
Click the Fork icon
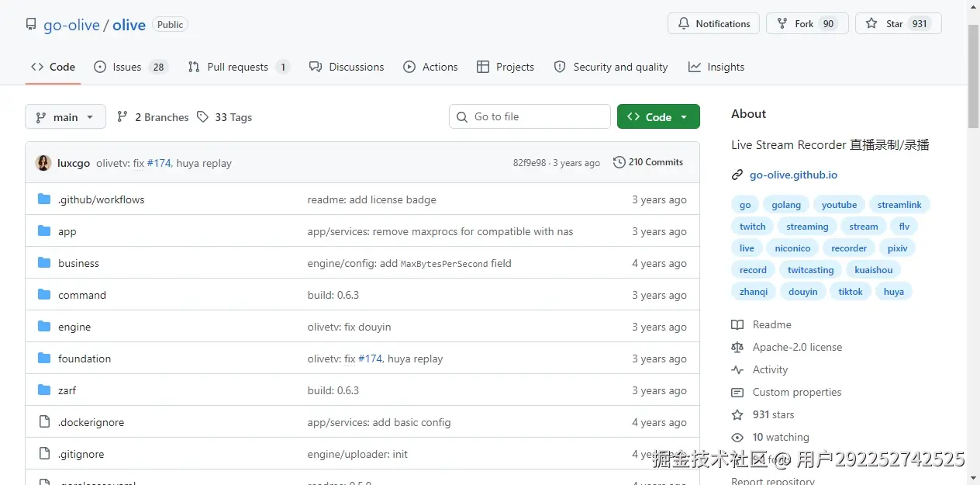(x=782, y=24)
